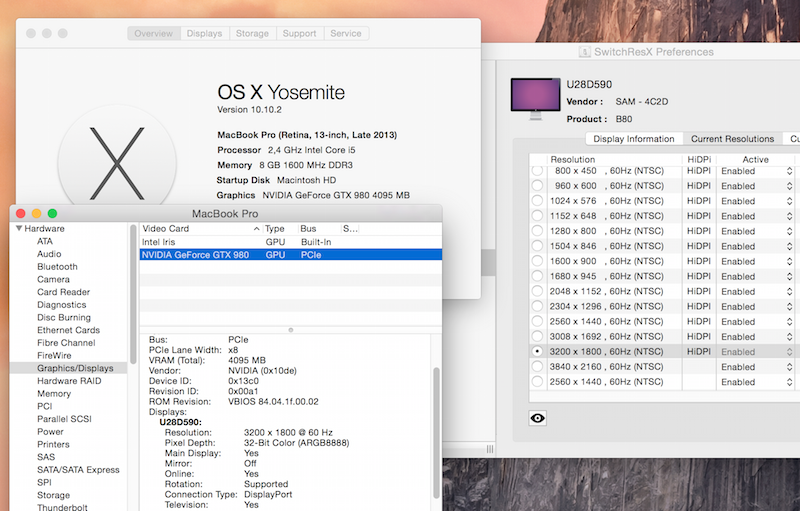Click the truncated S... column header
The height and width of the screenshot is (511, 800).
coord(350,228)
